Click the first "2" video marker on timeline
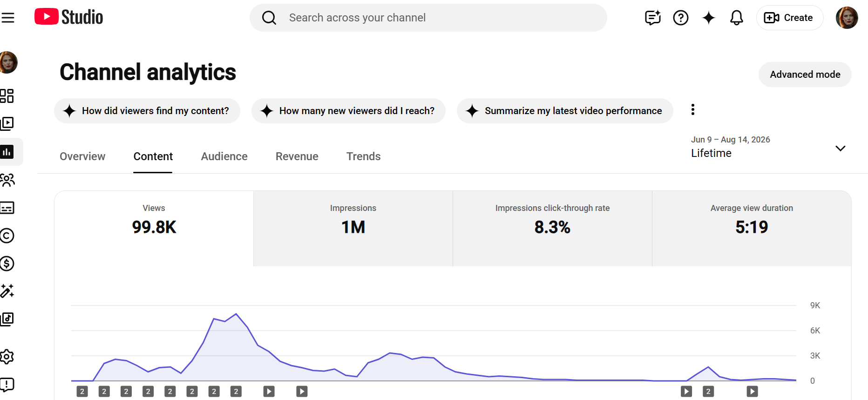The width and height of the screenshot is (868, 400). pos(82,392)
